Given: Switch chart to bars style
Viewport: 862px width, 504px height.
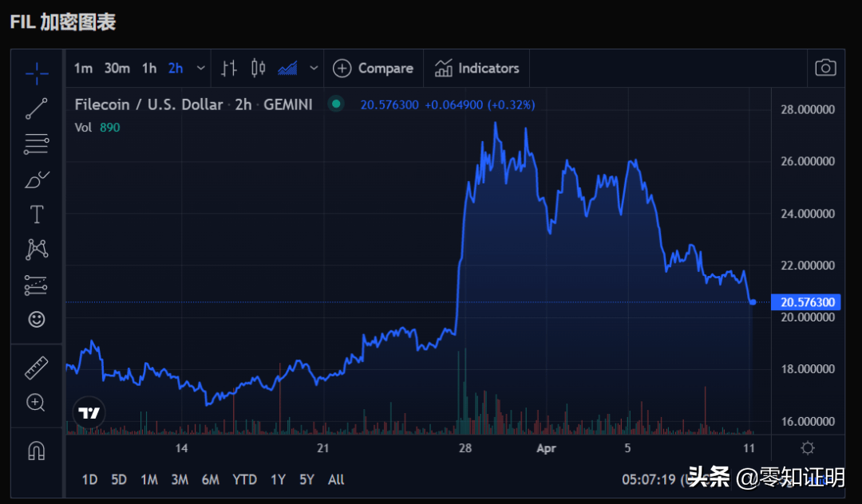Looking at the screenshot, I should (229, 68).
